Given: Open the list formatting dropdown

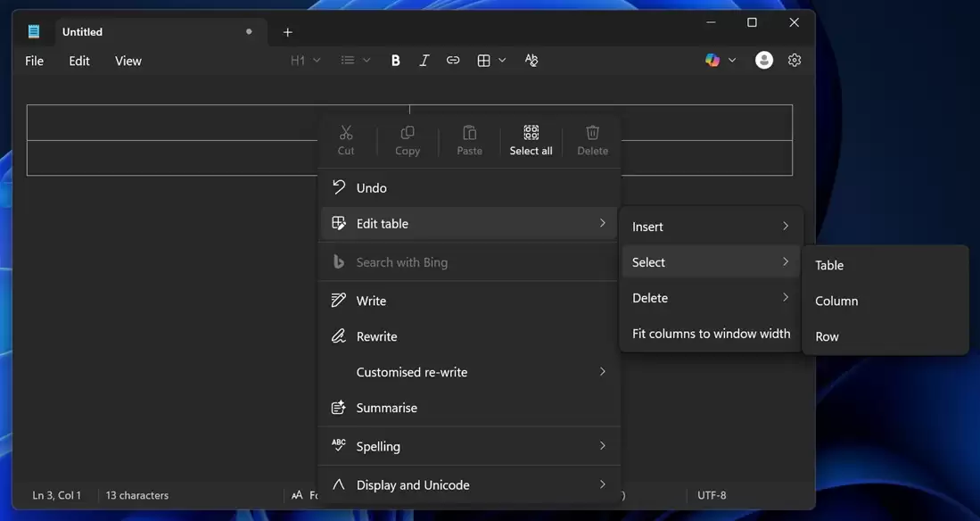Looking at the screenshot, I should 352,59.
